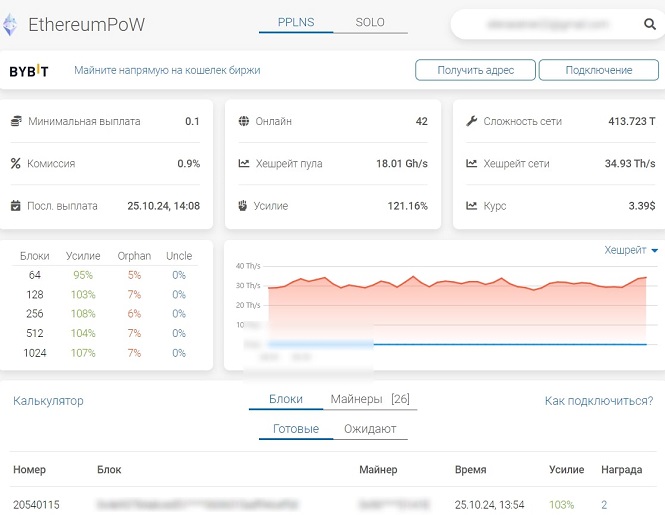
Task: Select the Готовые sub-tab
Action: point(296,429)
